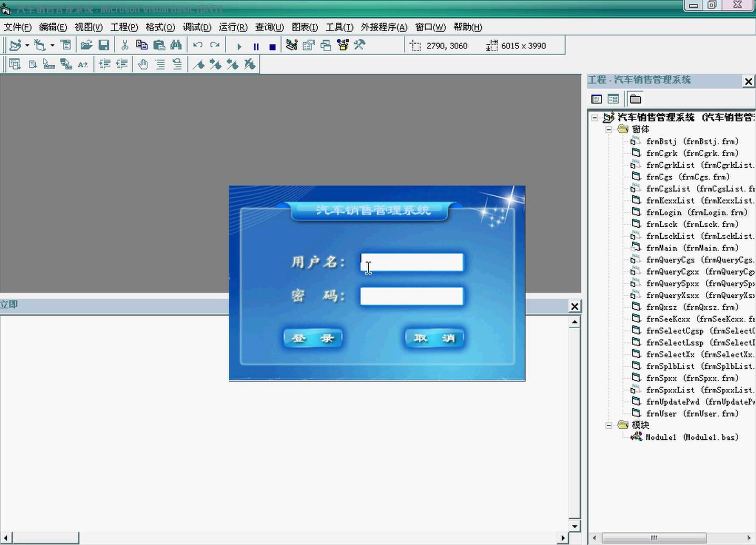Collapse the 汽车销售管理系统 project root node

tap(594, 118)
